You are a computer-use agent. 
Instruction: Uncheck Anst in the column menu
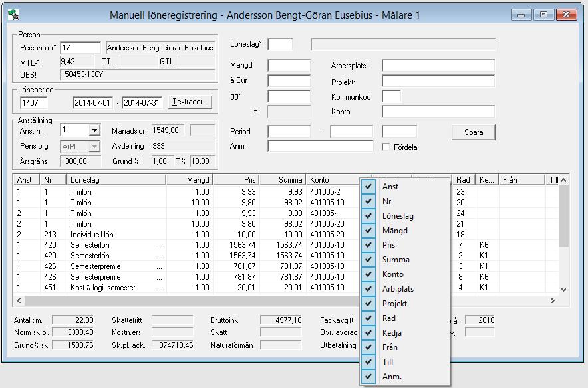tap(404, 187)
